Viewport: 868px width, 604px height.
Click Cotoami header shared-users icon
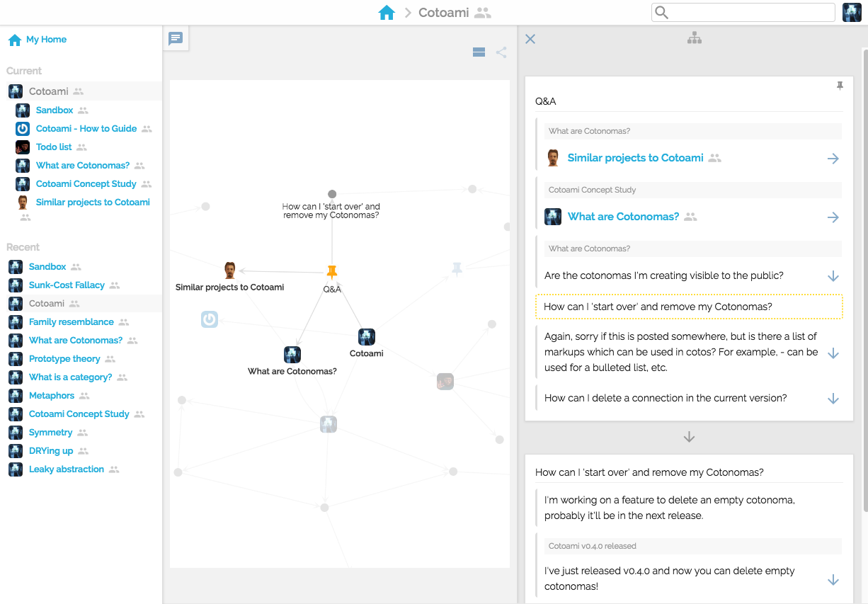482,13
